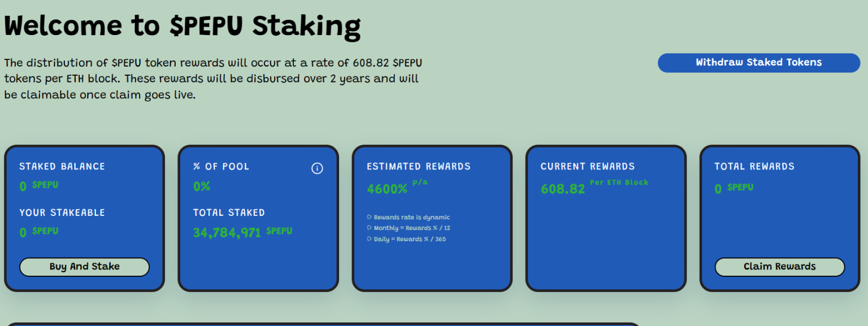Image resolution: width=868 pixels, height=326 pixels.
Task: Select the 608.82 current rewards value
Action: (562, 189)
